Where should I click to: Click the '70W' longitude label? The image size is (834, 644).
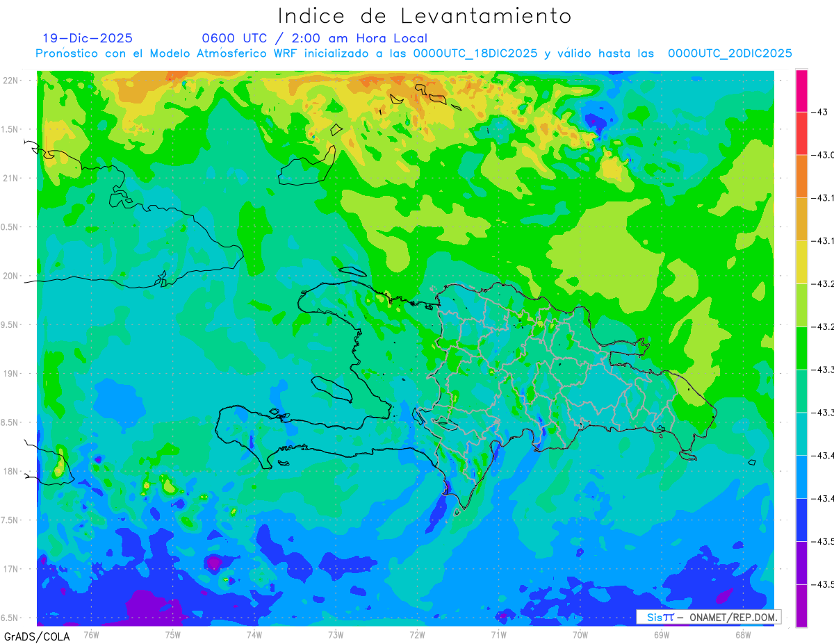[580, 634]
